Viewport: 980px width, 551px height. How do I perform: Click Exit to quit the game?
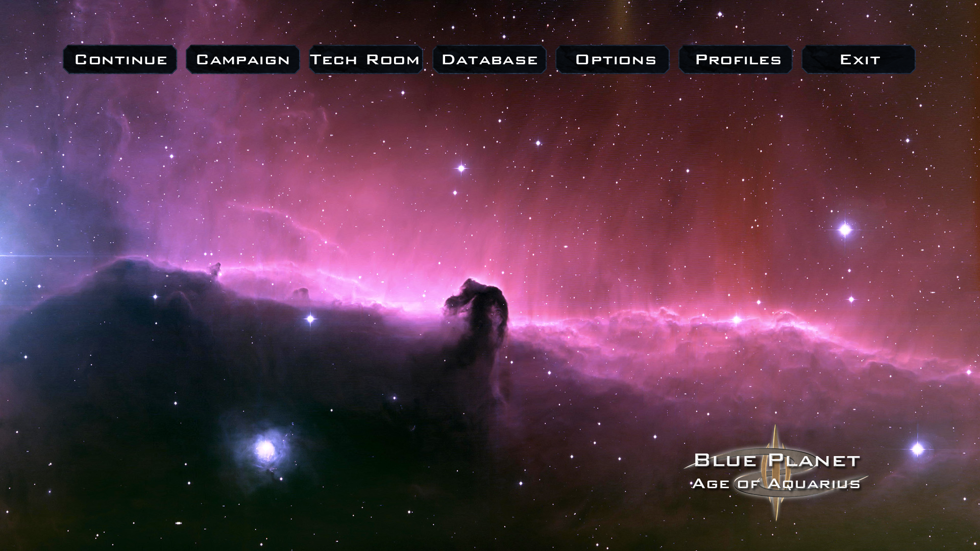[859, 60]
